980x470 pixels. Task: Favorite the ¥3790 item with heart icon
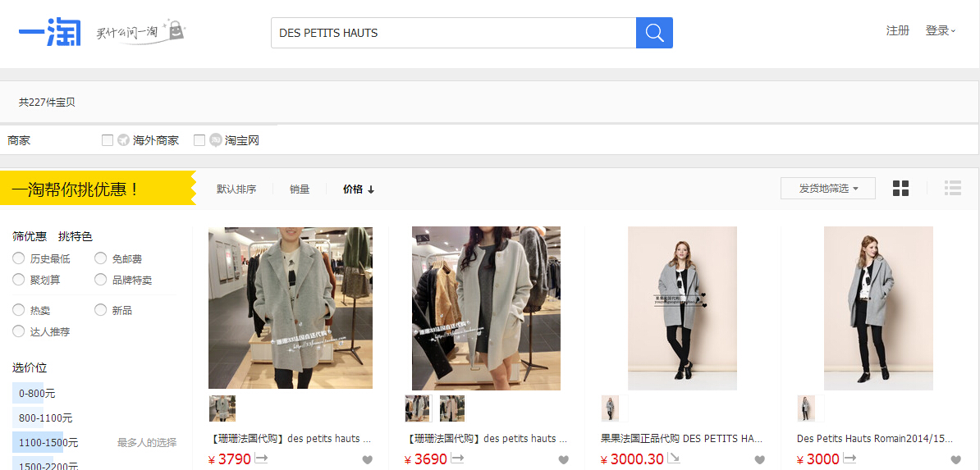click(x=368, y=460)
